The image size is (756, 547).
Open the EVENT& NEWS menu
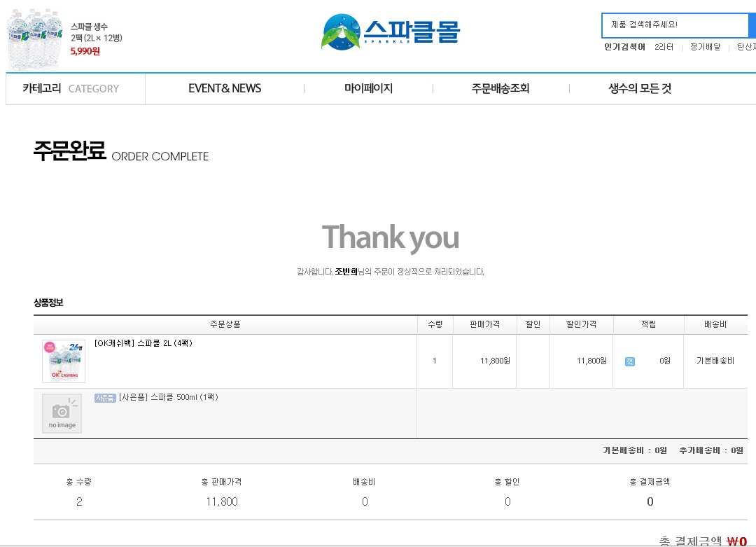(225, 89)
